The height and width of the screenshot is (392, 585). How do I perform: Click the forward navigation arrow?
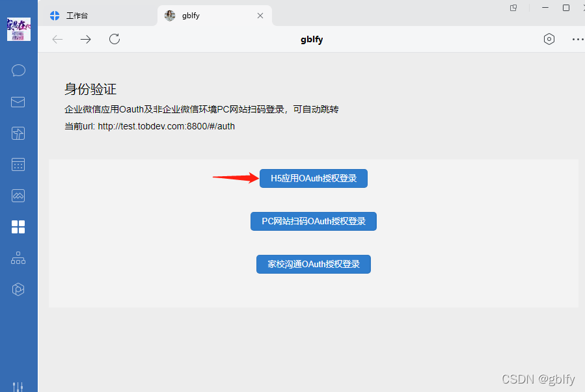point(86,39)
